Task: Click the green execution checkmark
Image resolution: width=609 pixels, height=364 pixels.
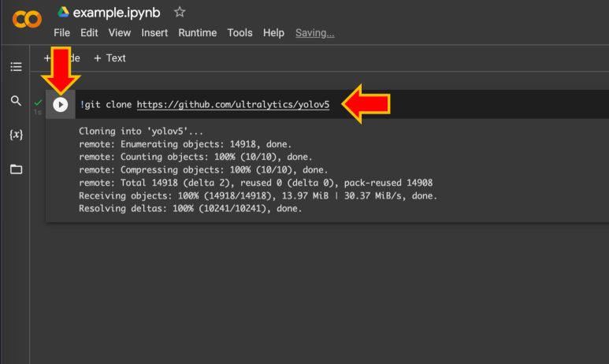Action: (38, 102)
